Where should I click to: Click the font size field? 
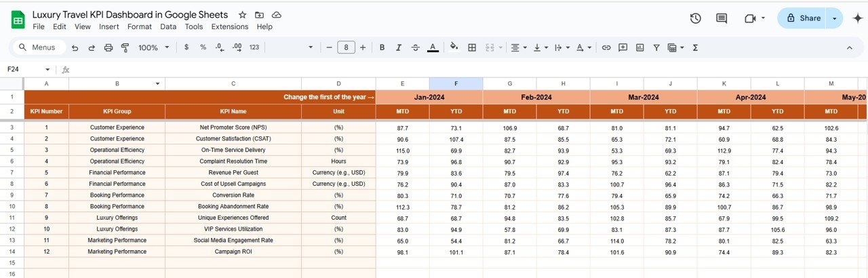347,47
